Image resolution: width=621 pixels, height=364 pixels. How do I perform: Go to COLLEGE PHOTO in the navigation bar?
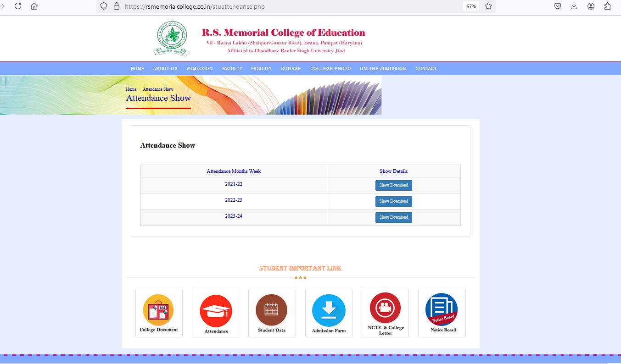click(x=330, y=69)
